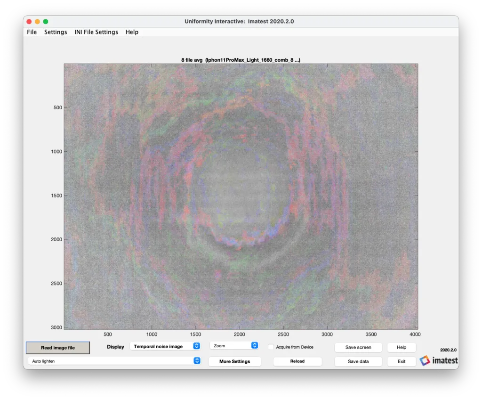Screen dimensions: 482x400
Task: Maximize window with the green button
Action: [46, 22]
